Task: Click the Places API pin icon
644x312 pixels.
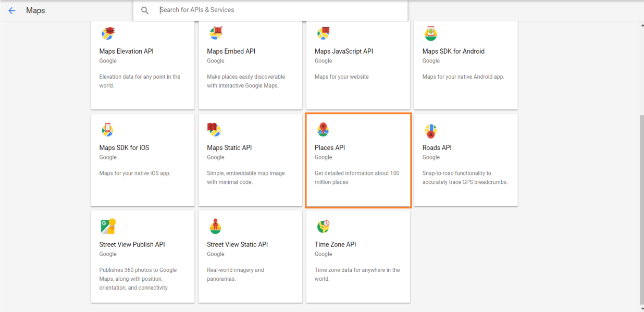Action: (324, 129)
